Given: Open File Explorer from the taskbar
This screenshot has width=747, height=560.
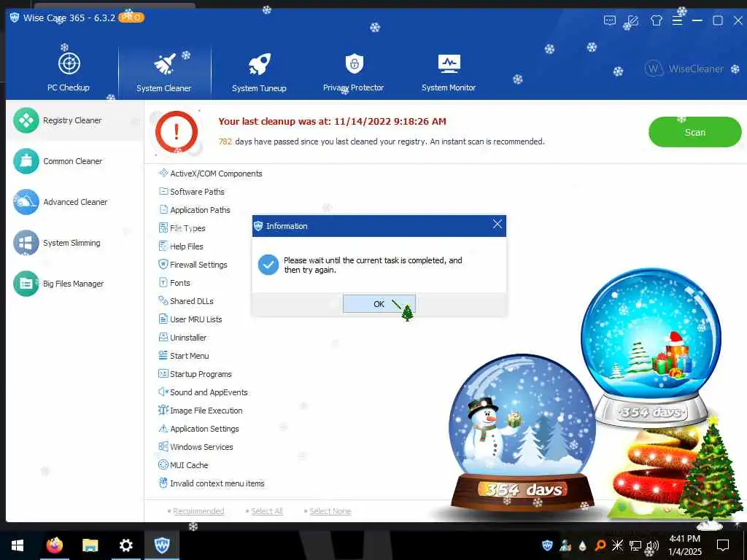Looking at the screenshot, I should [90, 545].
